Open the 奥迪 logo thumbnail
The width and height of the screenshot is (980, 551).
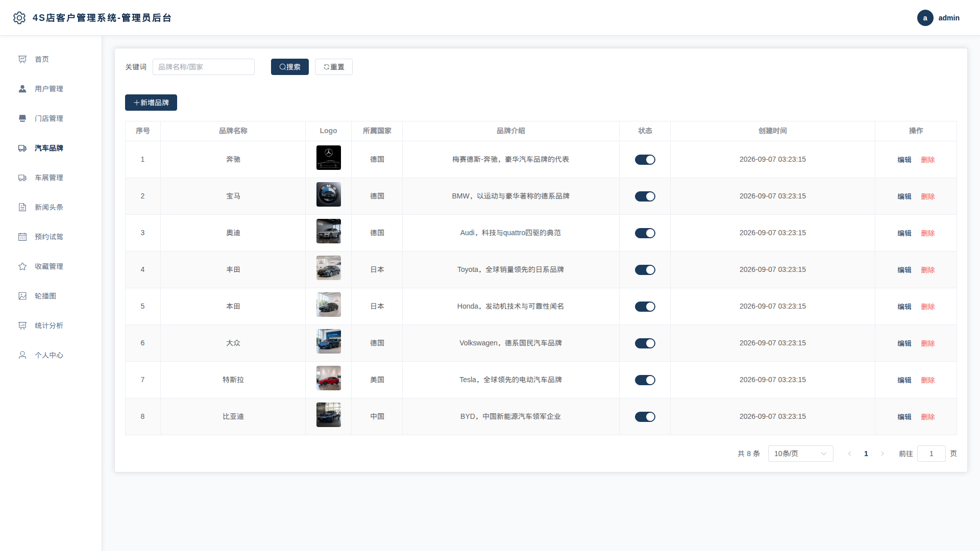pos(328,231)
